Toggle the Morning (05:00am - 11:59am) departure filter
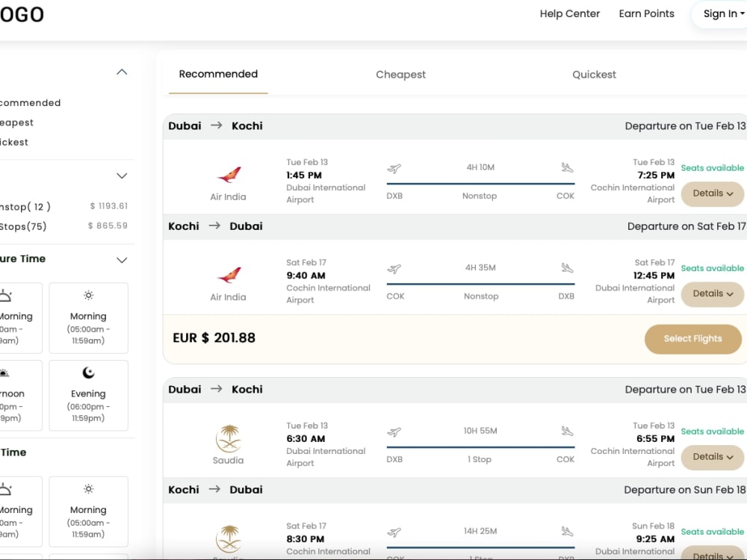 point(88,318)
